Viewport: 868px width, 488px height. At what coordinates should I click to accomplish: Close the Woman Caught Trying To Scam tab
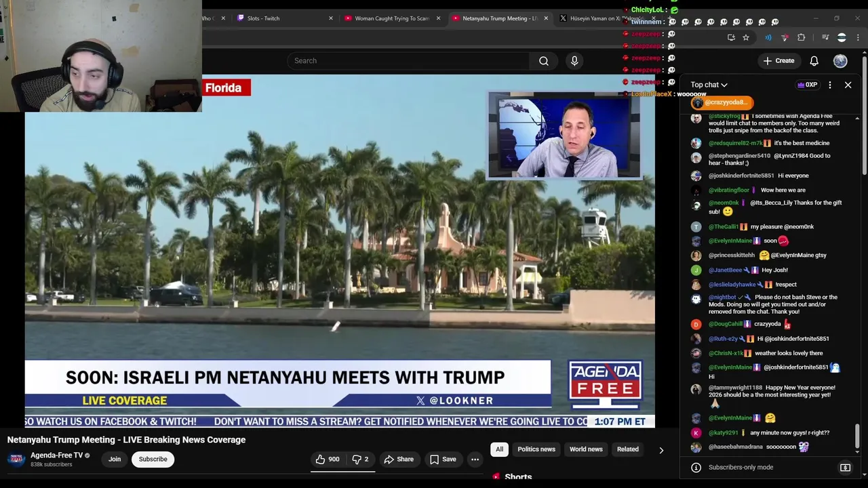pos(439,18)
